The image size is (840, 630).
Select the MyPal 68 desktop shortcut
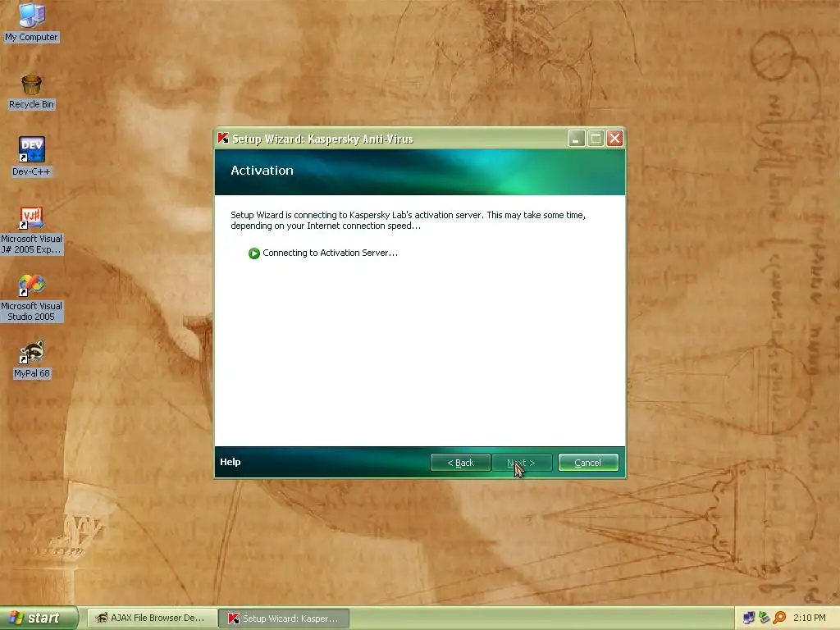coord(32,359)
